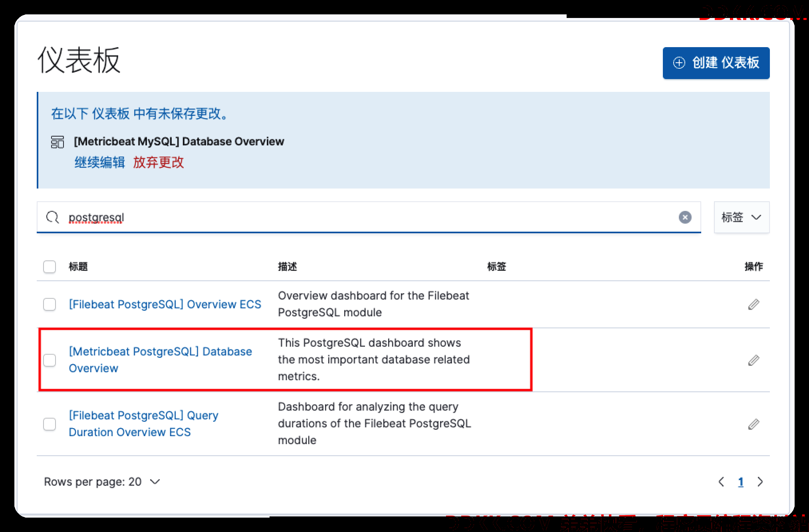809x532 pixels.
Task: Go to next page arrow
Action: 760,482
